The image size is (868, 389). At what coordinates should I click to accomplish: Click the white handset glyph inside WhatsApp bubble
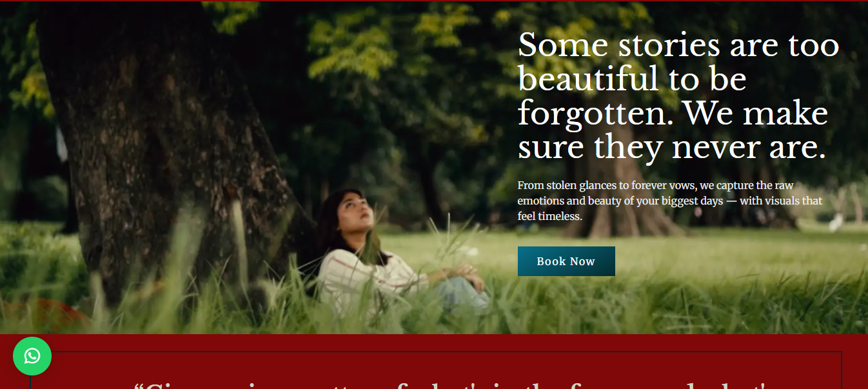(32, 356)
